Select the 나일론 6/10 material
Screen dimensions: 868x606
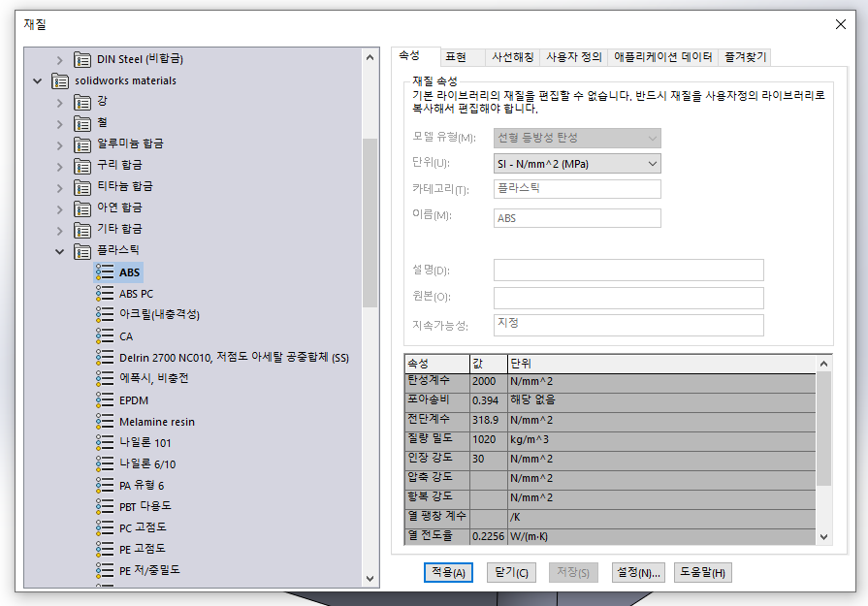145,463
